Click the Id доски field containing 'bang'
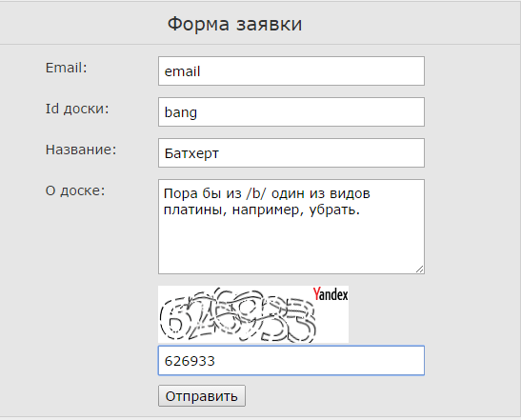 (x=291, y=111)
